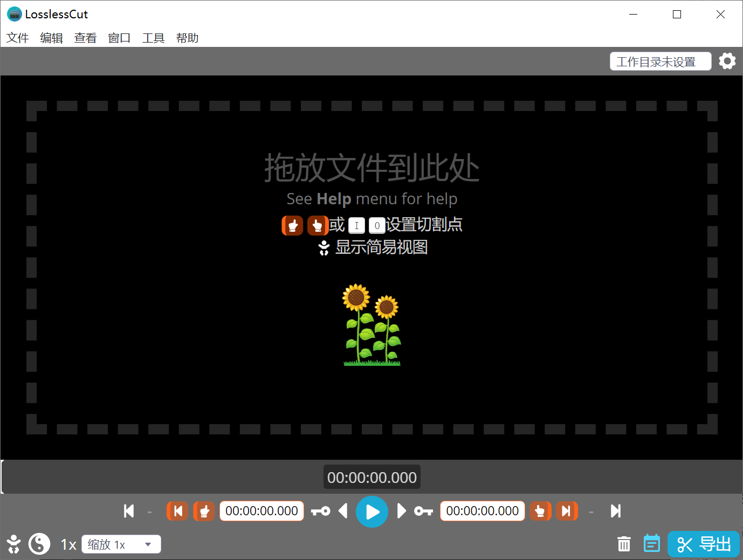Click the play button

pos(371,511)
